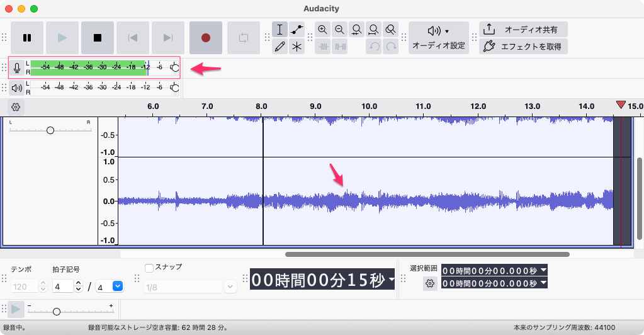644x335 pixels.
Task: Select the I-beam Selection tool
Action: (x=280, y=30)
